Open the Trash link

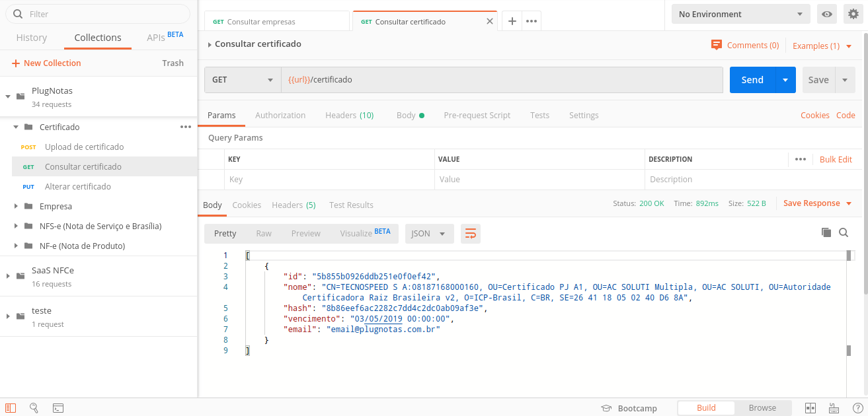[173, 63]
